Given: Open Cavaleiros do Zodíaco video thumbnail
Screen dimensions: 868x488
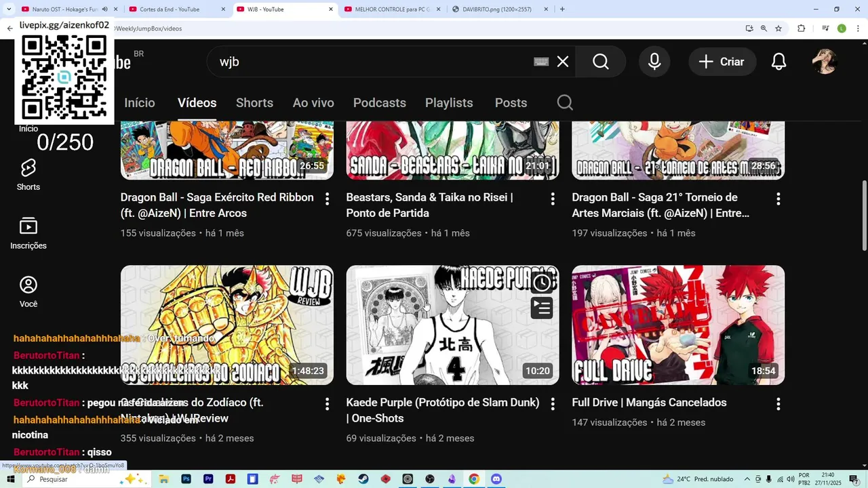Looking at the screenshot, I should [227, 325].
